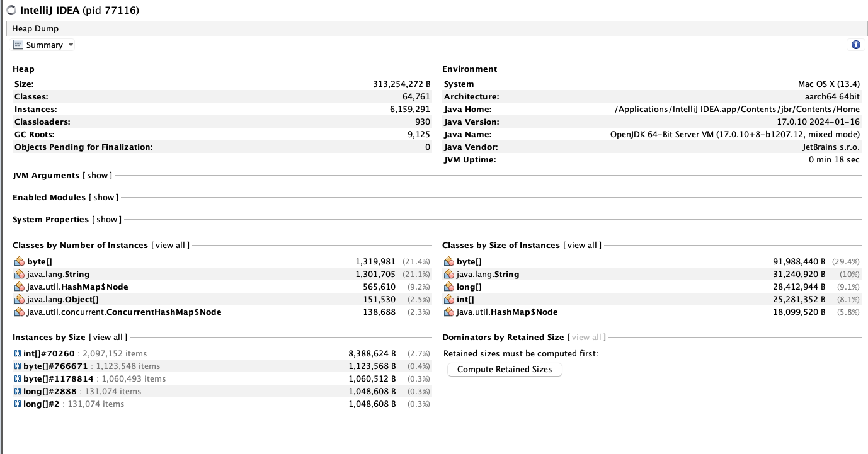Image resolution: width=868 pixels, height=454 pixels.
Task: Click Instances count 6,159,291
Action: tap(410, 109)
